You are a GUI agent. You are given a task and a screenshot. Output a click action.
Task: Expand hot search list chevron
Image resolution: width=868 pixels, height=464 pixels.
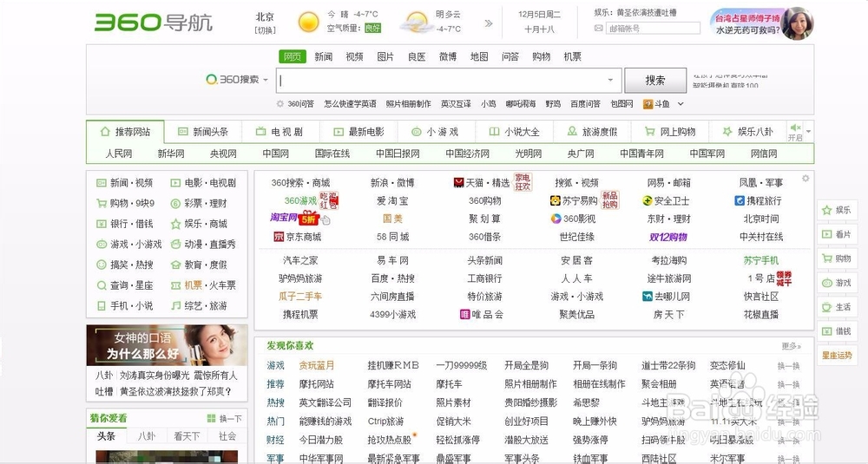click(x=681, y=104)
